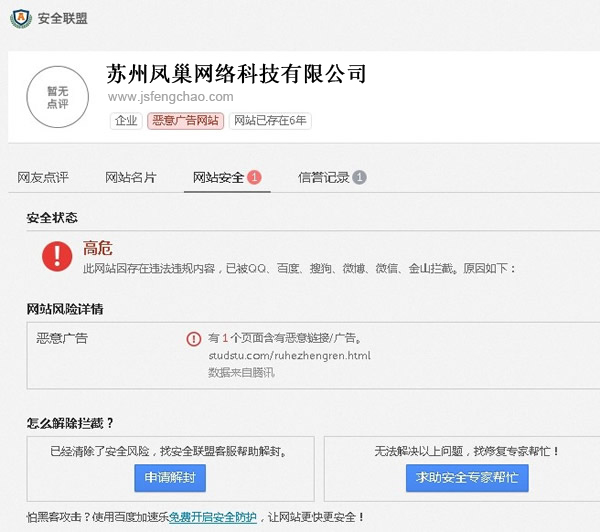Select the 网站安全 tab
Image resolution: width=600 pixels, height=532 pixels.
[x=219, y=178]
